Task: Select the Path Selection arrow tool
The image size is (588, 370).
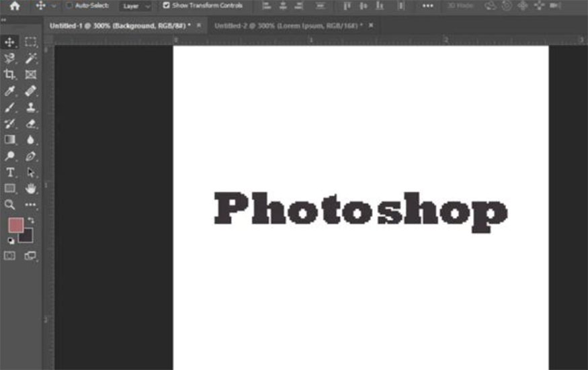Action: tap(30, 172)
